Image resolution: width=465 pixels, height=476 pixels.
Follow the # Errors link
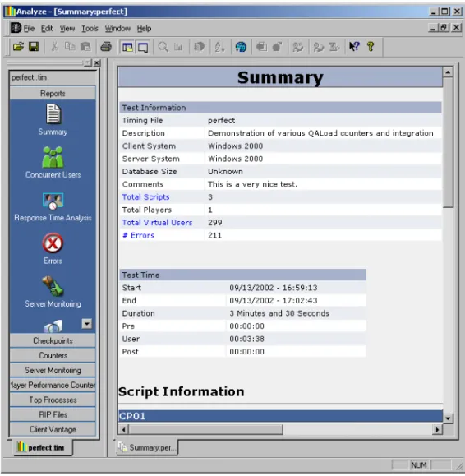click(x=138, y=235)
